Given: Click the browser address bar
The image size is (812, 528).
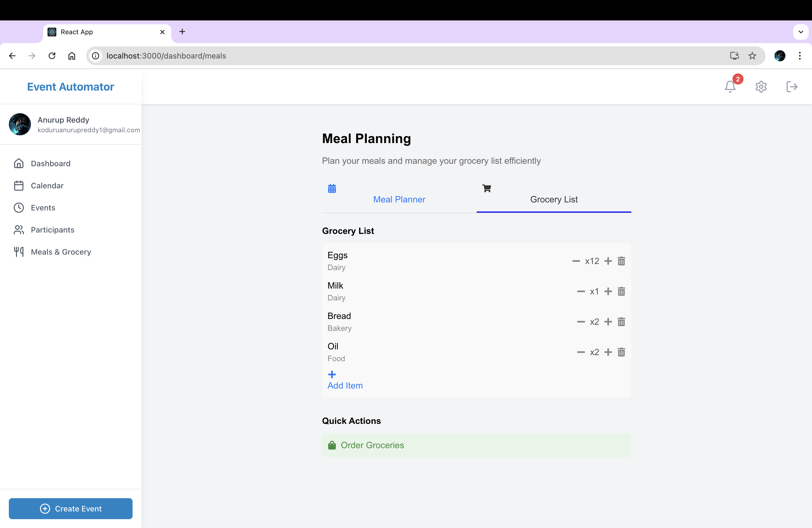Looking at the screenshot, I should 409,56.
